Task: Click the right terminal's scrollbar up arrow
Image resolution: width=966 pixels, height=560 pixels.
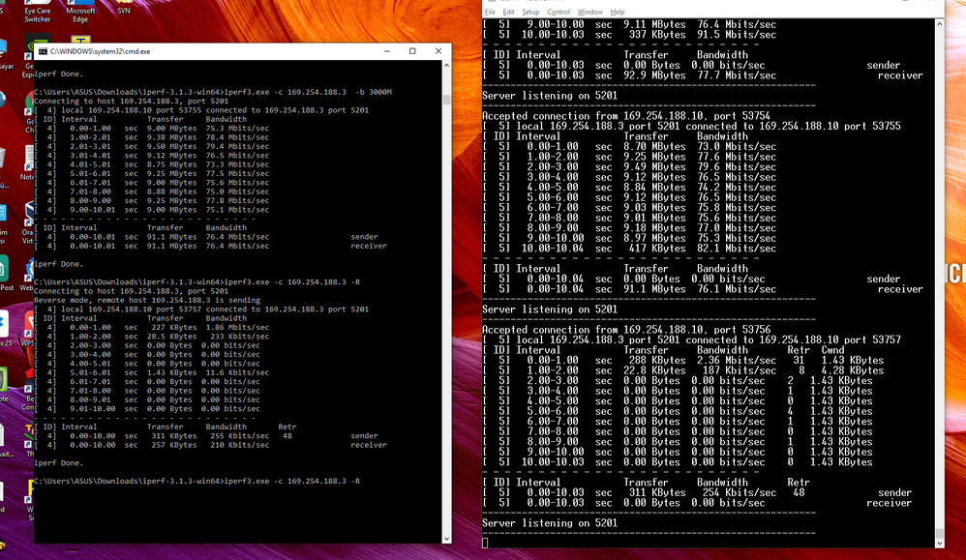Action: (x=939, y=24)
